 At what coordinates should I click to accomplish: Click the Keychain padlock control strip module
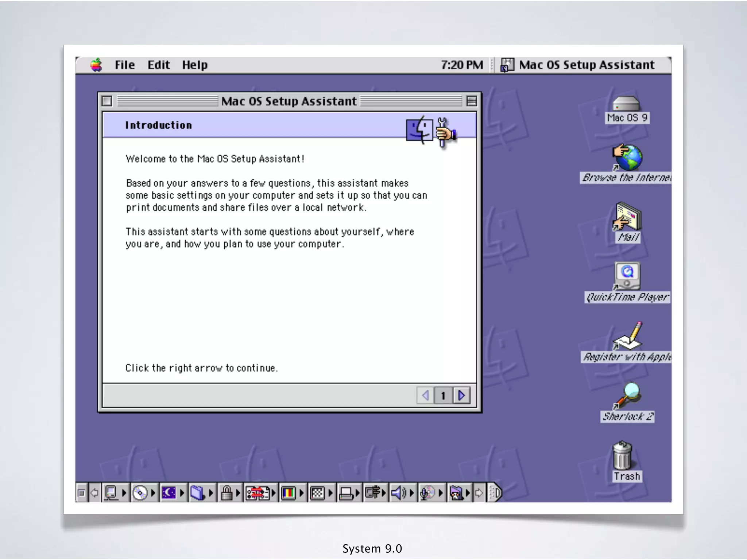227,493
